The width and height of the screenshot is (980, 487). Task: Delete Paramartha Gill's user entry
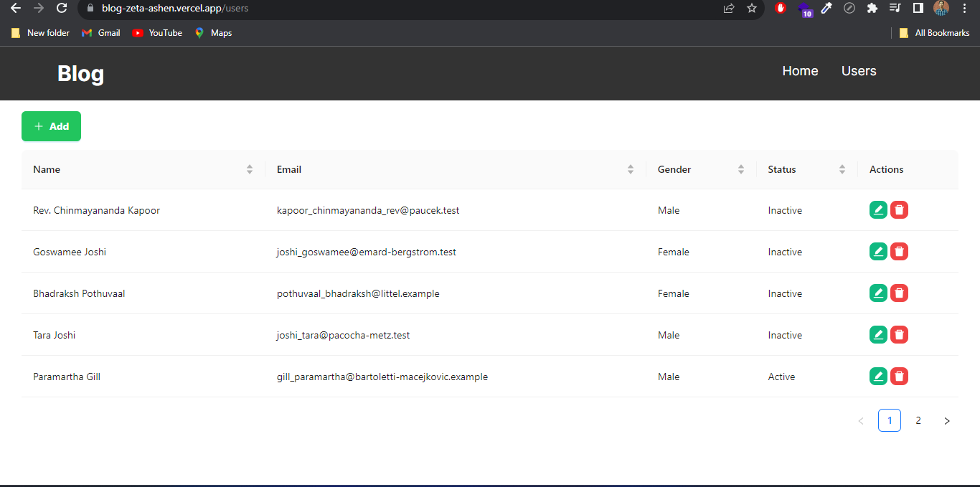tap(899, 376)
